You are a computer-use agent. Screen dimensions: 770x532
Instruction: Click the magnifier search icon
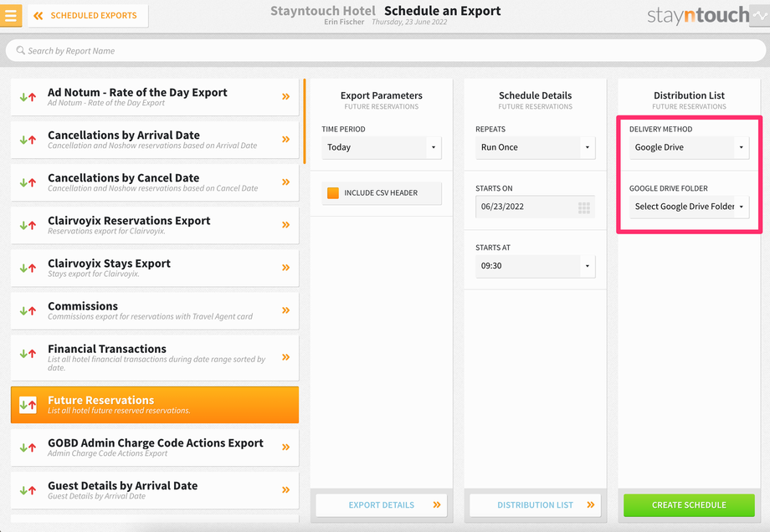tap(20, 50)
